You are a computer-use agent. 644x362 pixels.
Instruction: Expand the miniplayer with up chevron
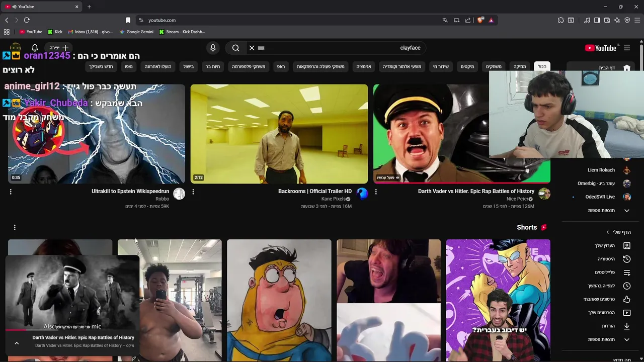pos(17,343)
